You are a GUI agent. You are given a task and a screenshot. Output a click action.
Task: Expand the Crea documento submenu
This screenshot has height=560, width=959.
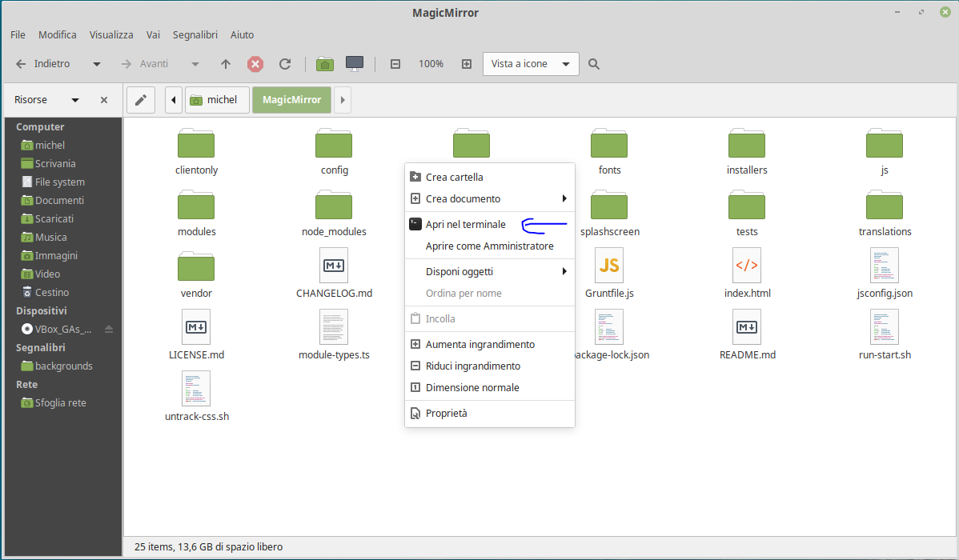(490, 198)
